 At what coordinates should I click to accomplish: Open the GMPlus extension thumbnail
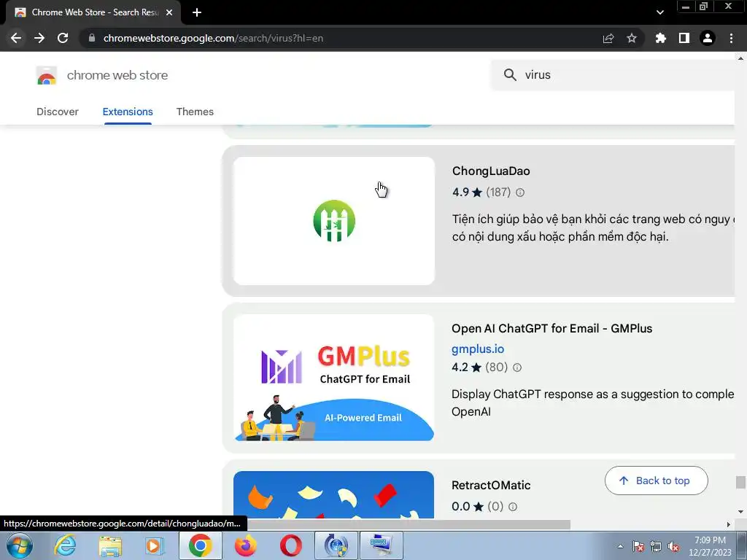(334, 377)
